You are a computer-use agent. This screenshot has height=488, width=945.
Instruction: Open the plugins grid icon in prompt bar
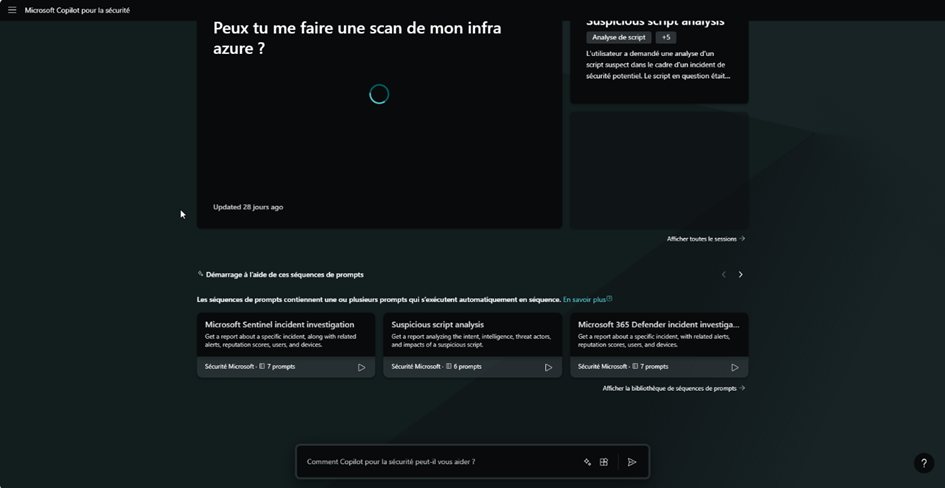604,462
